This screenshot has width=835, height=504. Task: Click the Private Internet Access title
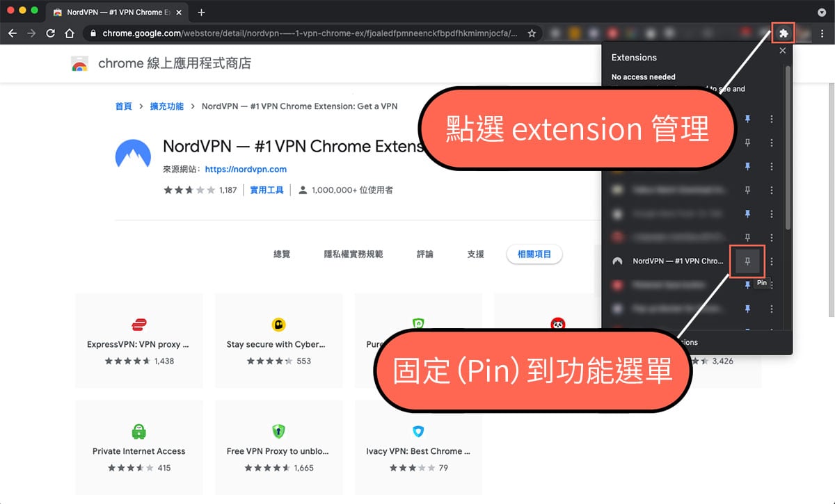coord(139,451)
